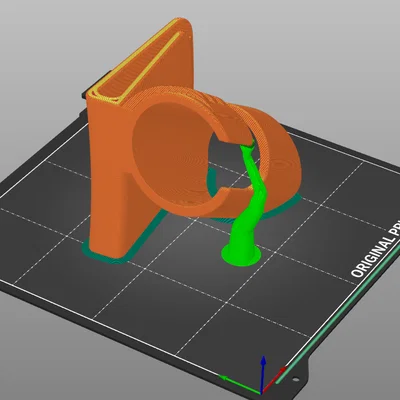Image resolution: width=400 pixels, height=400 pixels.
Task: Click the blue Z axis arrow
Action: click(x=263, y=374)
